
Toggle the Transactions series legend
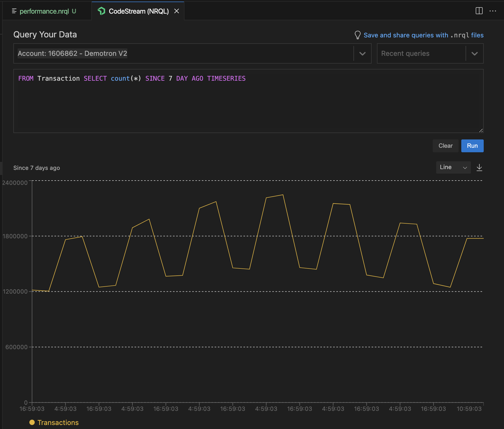(x=58, y=423)
